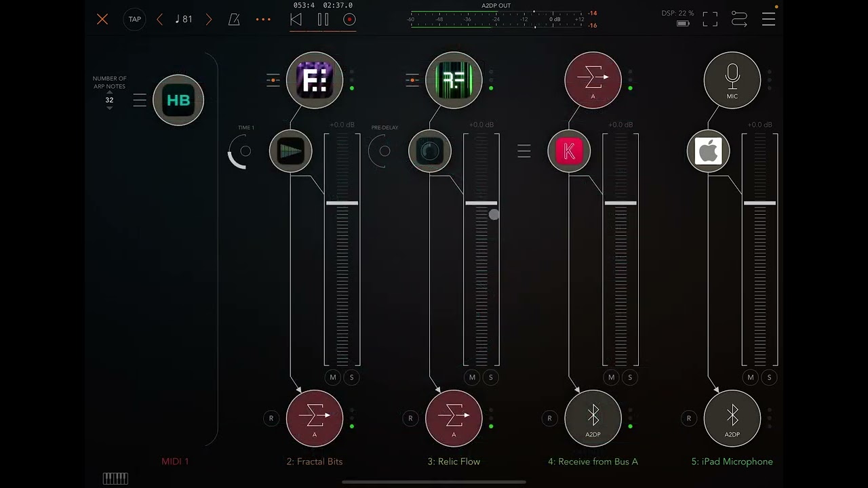Image resolution: width=868 pixels, height=488 pixels.
Task: Open A2DP Bluetooth output on channel 4
Action: pos(593,418)
